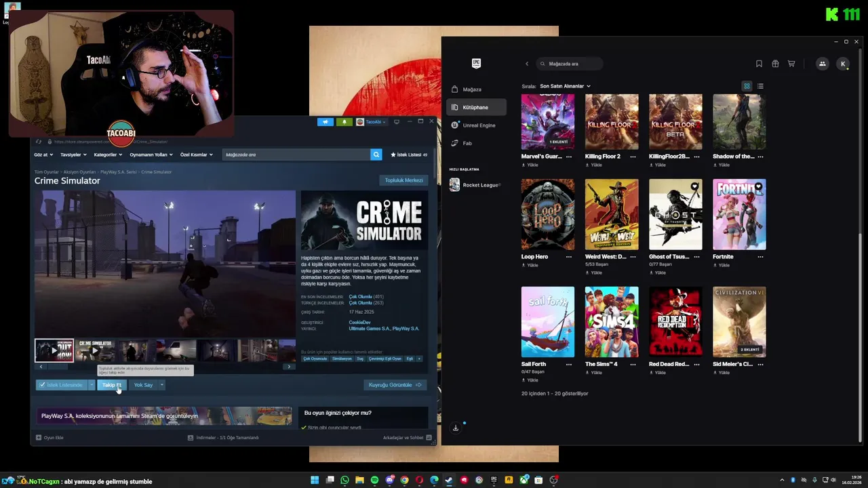Toggle favorite heart on Ghost of Tsushima
The width and height of the screenshot is (868, 488).
694,186
